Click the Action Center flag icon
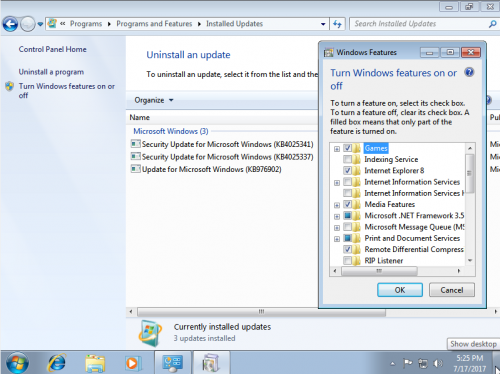This screenshot has width=500, height=374. [407, 363]
